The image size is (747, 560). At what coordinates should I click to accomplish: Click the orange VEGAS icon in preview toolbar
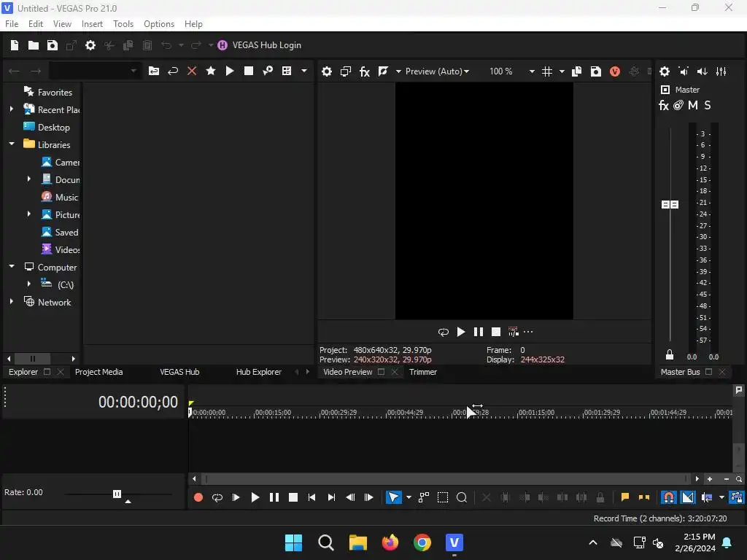[615, 71]
